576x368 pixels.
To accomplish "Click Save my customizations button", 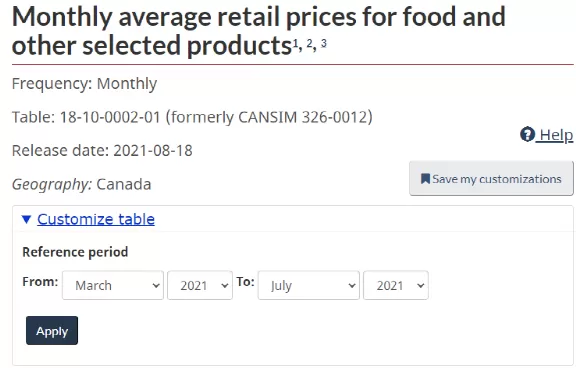I will tap(491, 178).
